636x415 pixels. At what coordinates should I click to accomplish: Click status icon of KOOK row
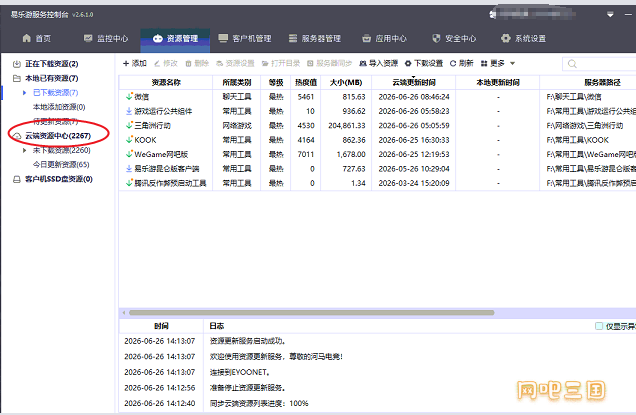(129, 140)
